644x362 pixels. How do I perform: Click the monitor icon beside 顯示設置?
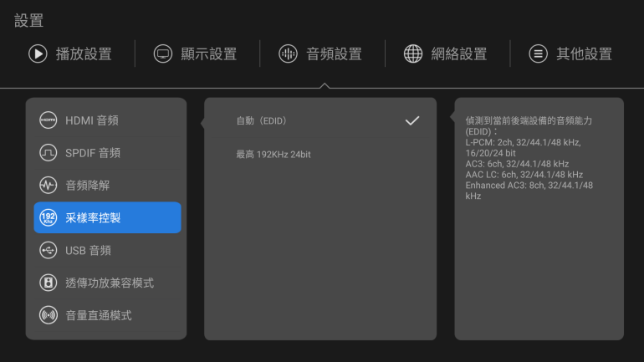tap(163, 54)
